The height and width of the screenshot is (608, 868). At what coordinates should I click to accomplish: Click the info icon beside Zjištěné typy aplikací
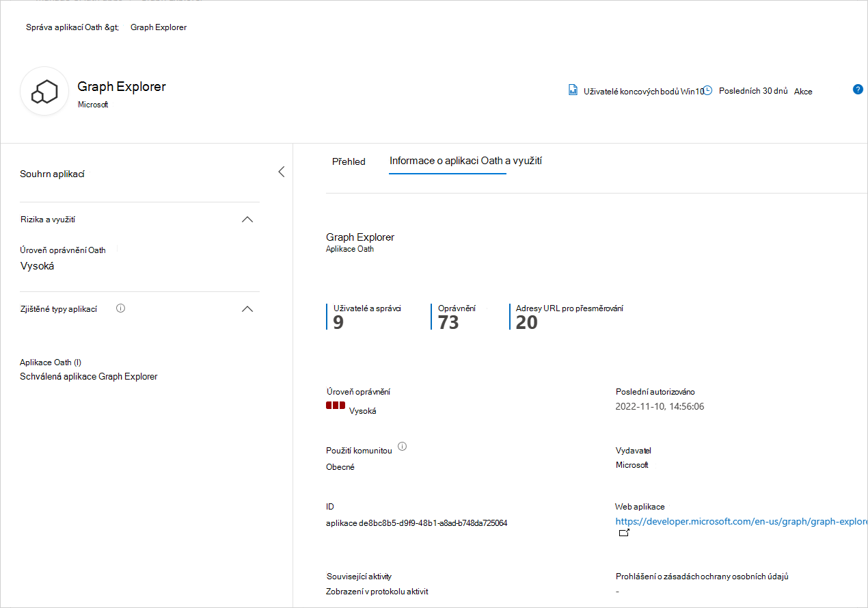point(120,308)
